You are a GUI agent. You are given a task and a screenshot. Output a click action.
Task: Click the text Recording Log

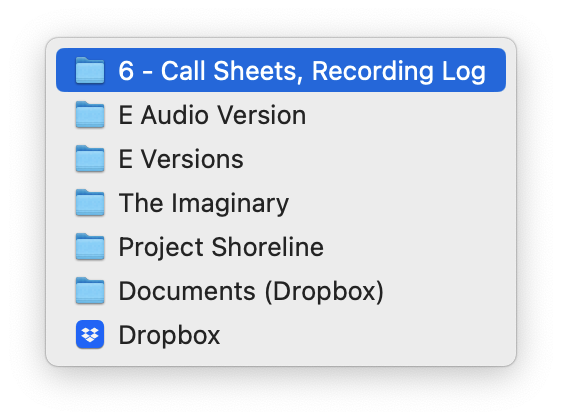(399, 72)
